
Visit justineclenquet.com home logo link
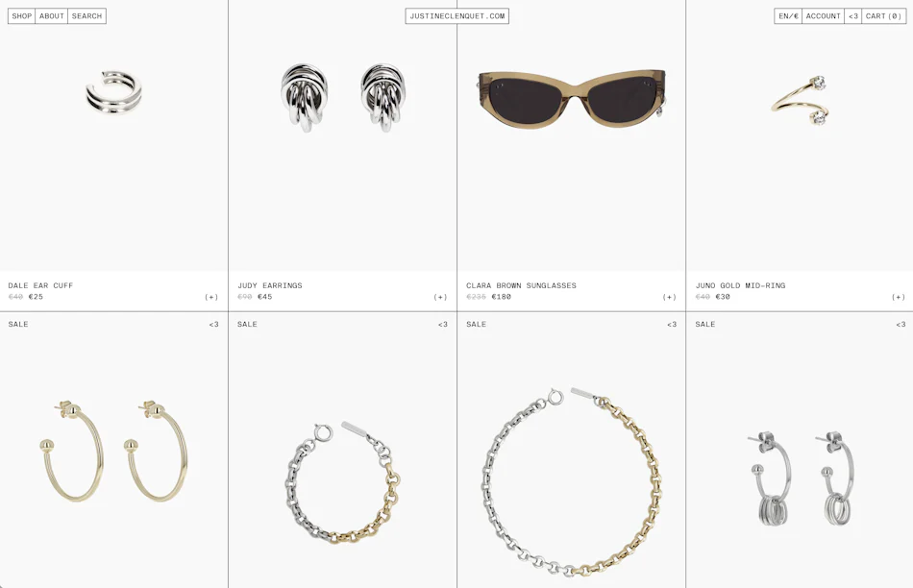click(457, 16)
